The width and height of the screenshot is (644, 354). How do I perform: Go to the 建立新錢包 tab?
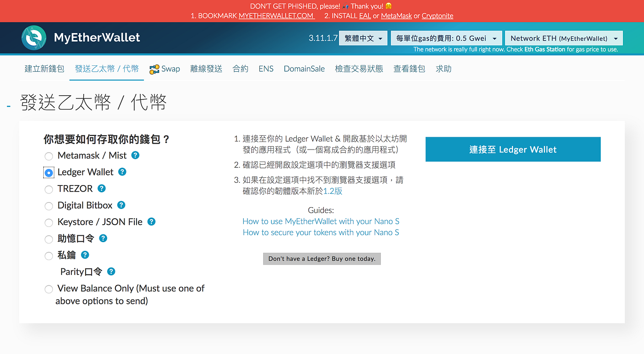(45, 69)
